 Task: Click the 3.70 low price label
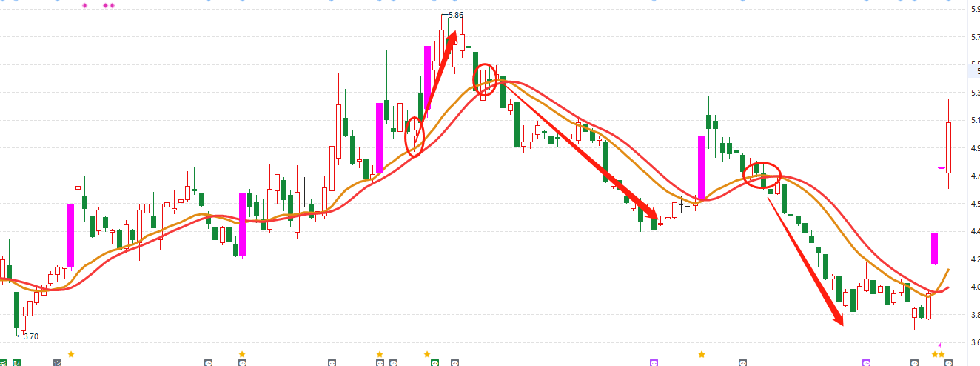pos(30,336)
